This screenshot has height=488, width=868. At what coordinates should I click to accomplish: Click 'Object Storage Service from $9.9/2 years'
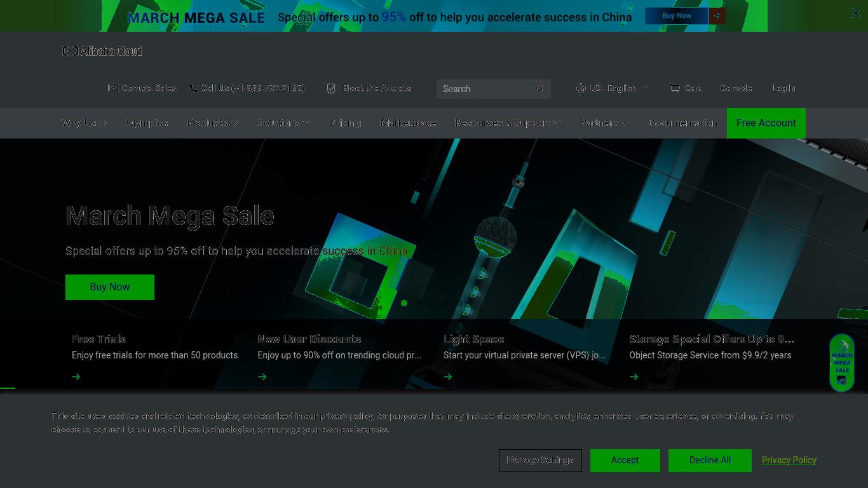710,355
